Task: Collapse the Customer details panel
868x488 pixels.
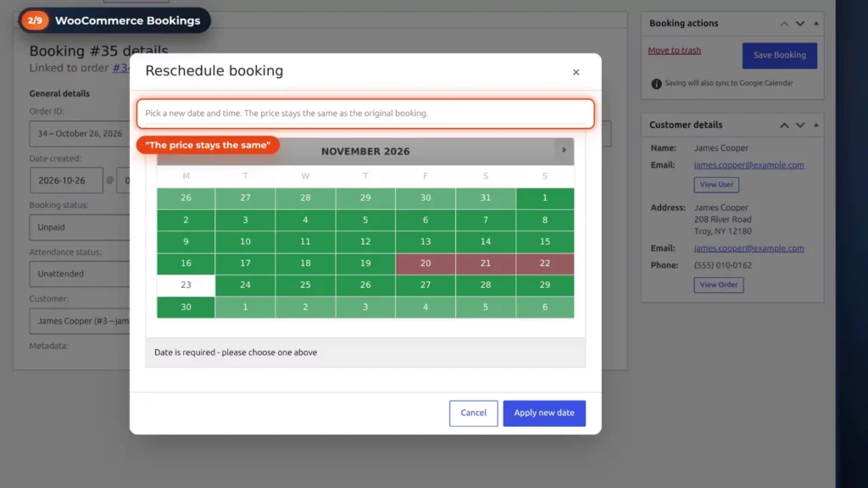Action: [816, 125]
